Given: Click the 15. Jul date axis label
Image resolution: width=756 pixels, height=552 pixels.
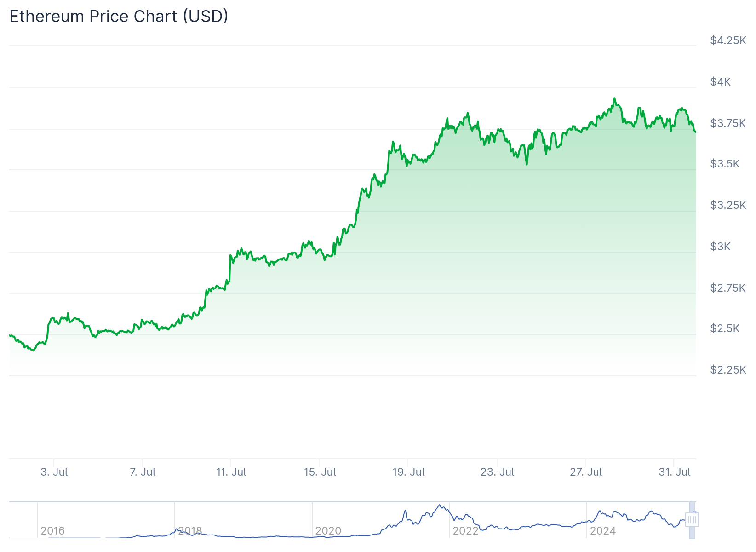Looking at the screenshot, I should click(x=320, y=472).
